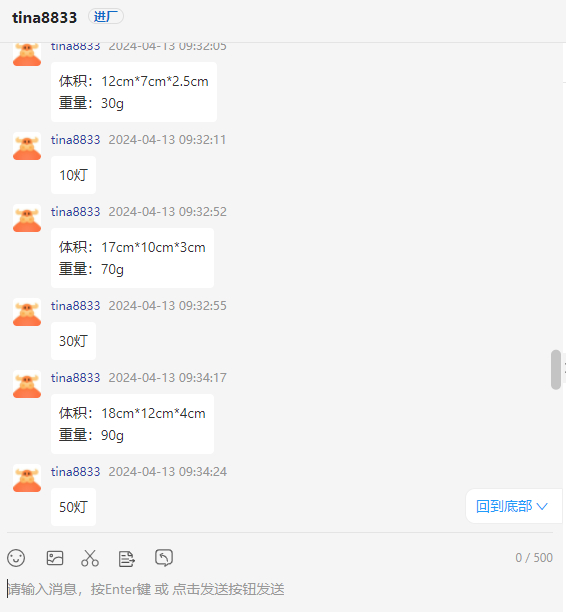
Task: Click the 进厂 tag next to tina8833
Action: 106,16
